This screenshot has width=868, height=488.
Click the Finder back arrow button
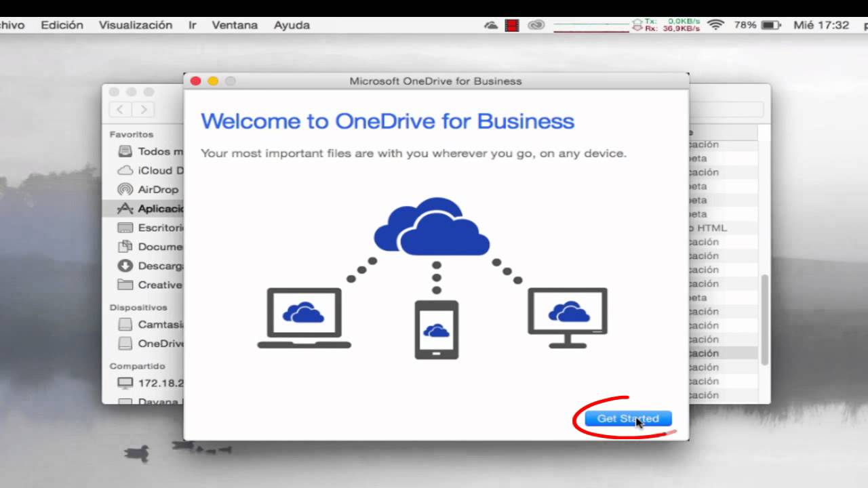click(x=120, y=109)
